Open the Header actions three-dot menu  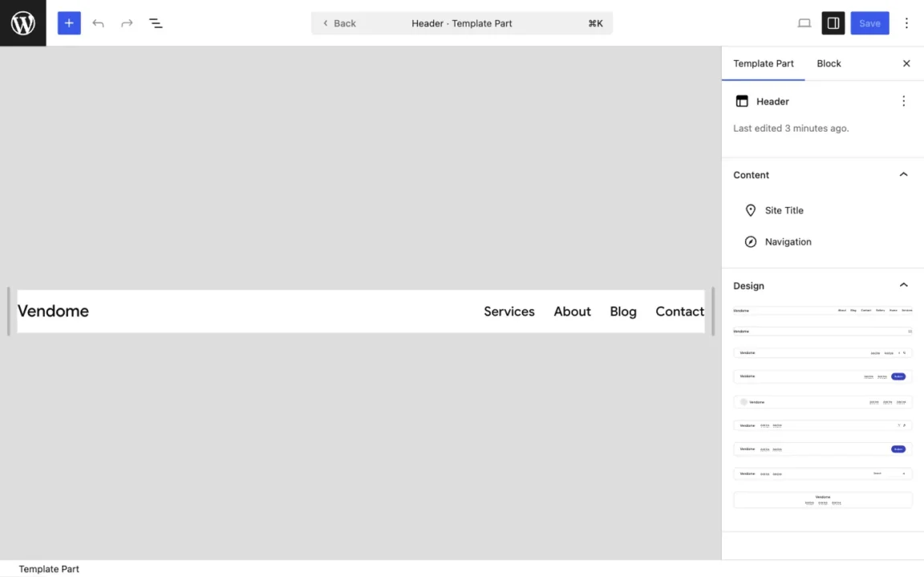pos(904,101)
